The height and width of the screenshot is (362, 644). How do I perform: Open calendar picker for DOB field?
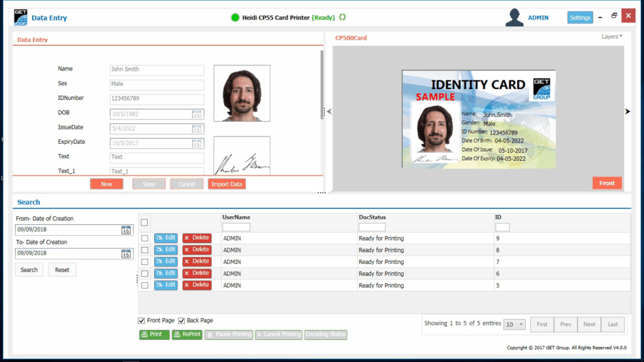tap(197, 114)
